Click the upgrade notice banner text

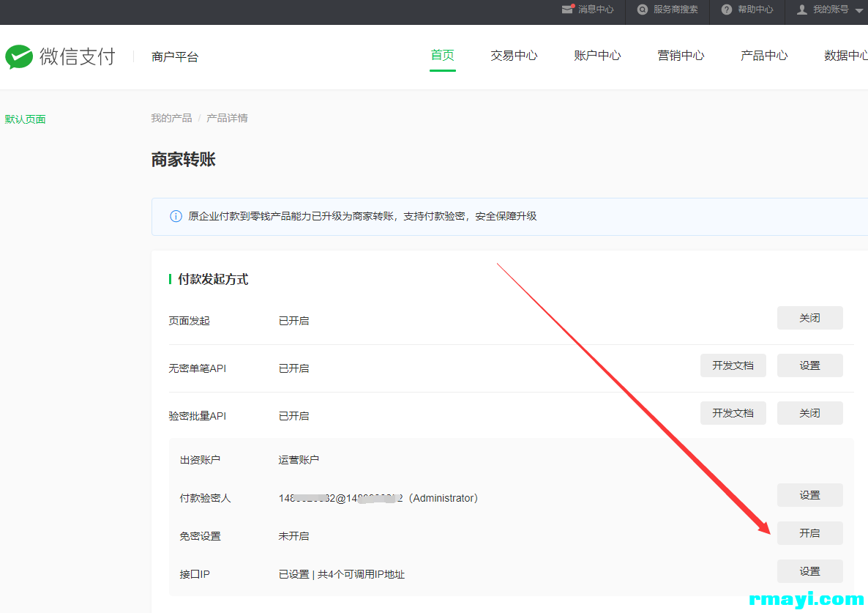[x=362, y=216]
